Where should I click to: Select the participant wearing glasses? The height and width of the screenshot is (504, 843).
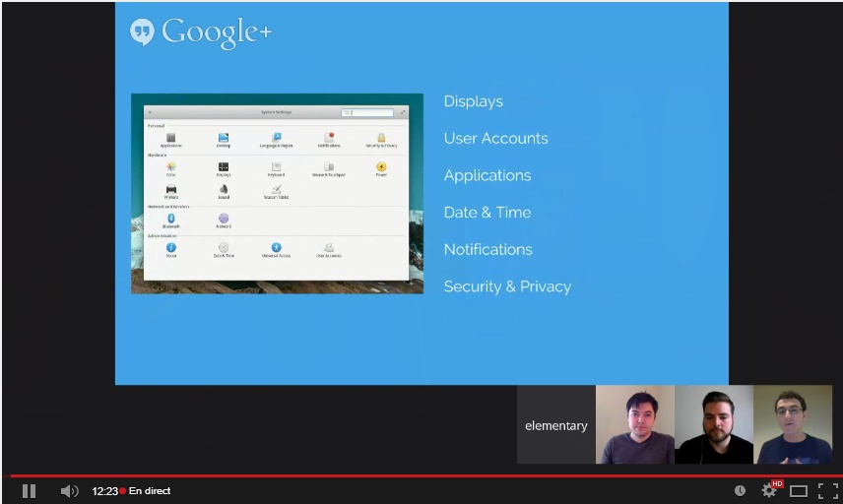[793, 424]
